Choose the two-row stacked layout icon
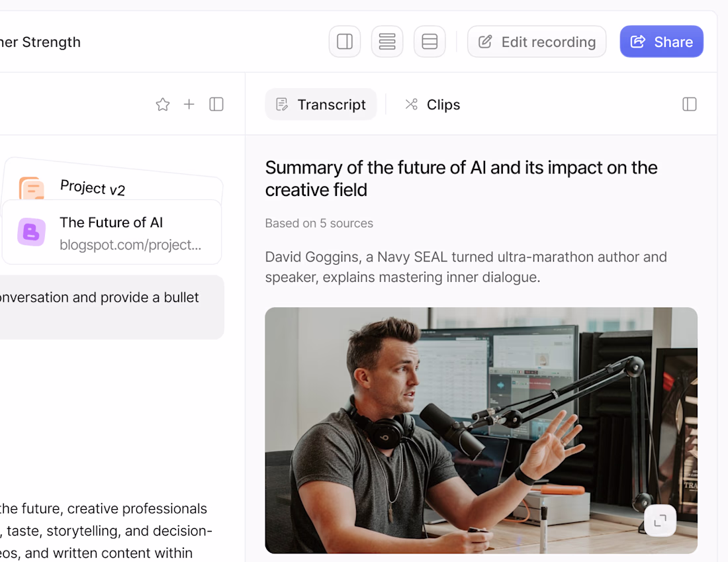This screenshot has width=728, height=562. (x=430, y=42)
